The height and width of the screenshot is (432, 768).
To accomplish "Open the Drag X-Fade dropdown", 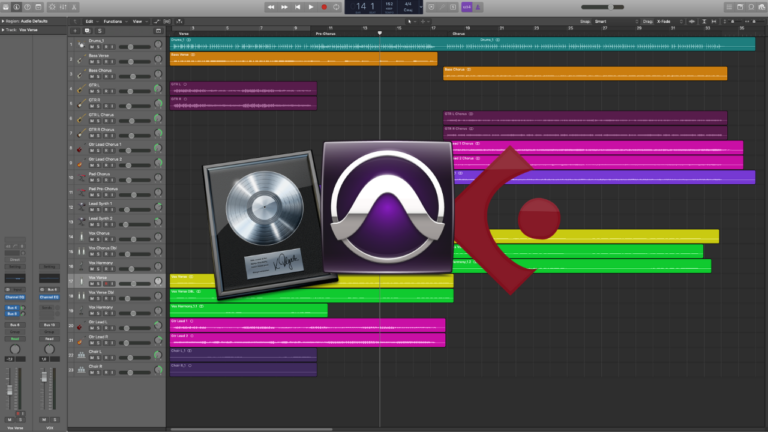I will [670, 22].
